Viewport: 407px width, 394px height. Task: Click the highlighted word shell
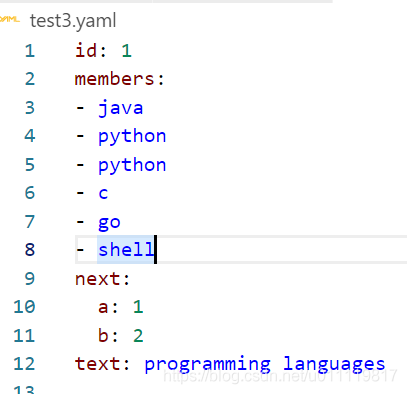[x=126, y=249]
